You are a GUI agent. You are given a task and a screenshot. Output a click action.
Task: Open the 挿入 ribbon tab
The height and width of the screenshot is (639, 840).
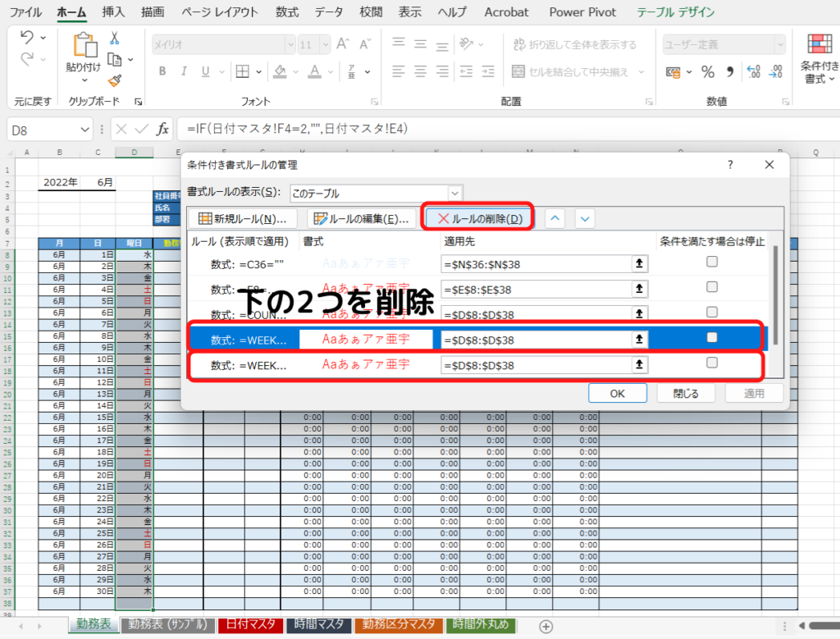tap(113, 12)
